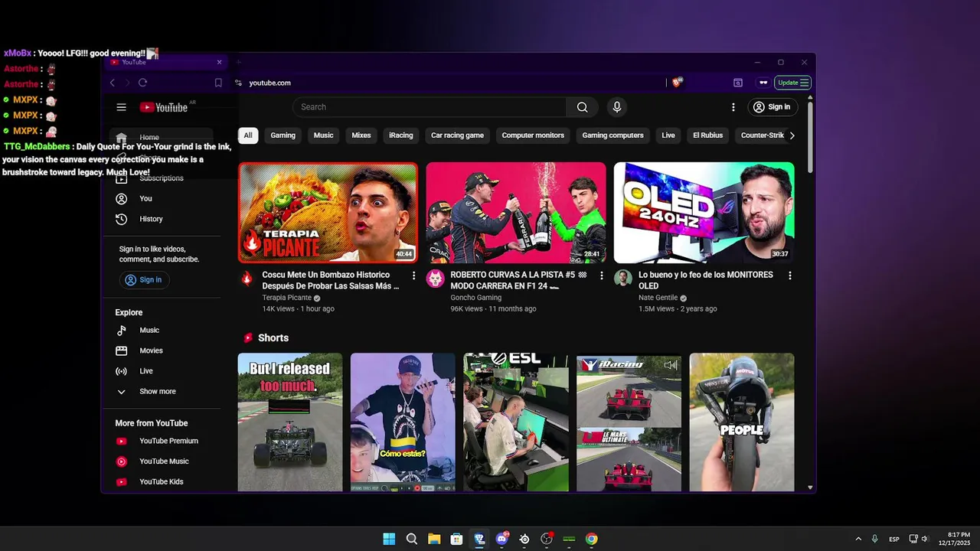The height and width of the screenshot is (551, 980).
Task: Click Sign in button in the sidebar
Action: (x=144, y=280)
